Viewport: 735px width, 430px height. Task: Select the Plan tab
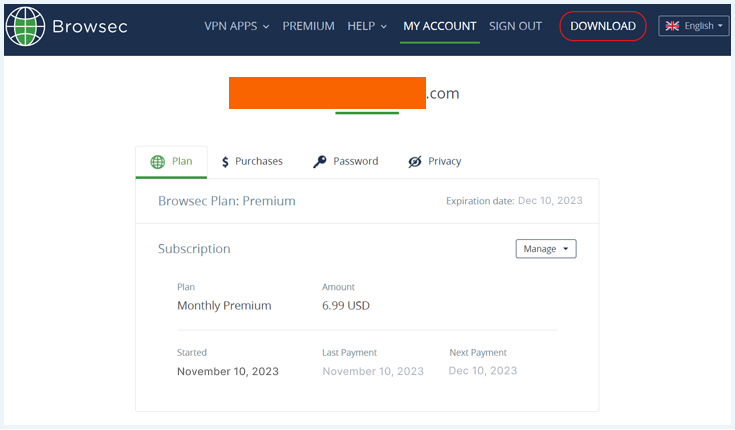(x=171, y=161)
